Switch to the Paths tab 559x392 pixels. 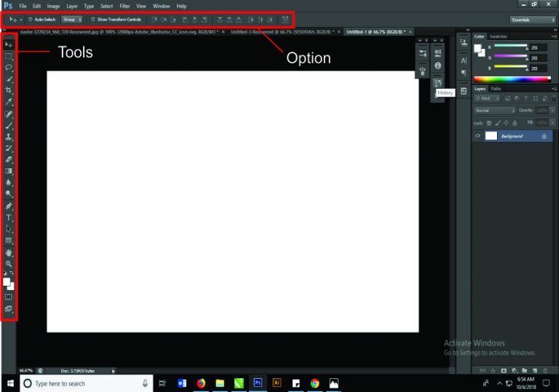(496, 89)
